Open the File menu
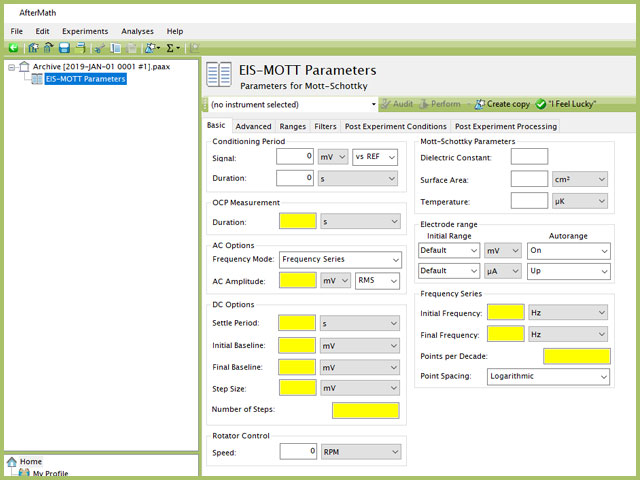 click(x=17, y=31)
